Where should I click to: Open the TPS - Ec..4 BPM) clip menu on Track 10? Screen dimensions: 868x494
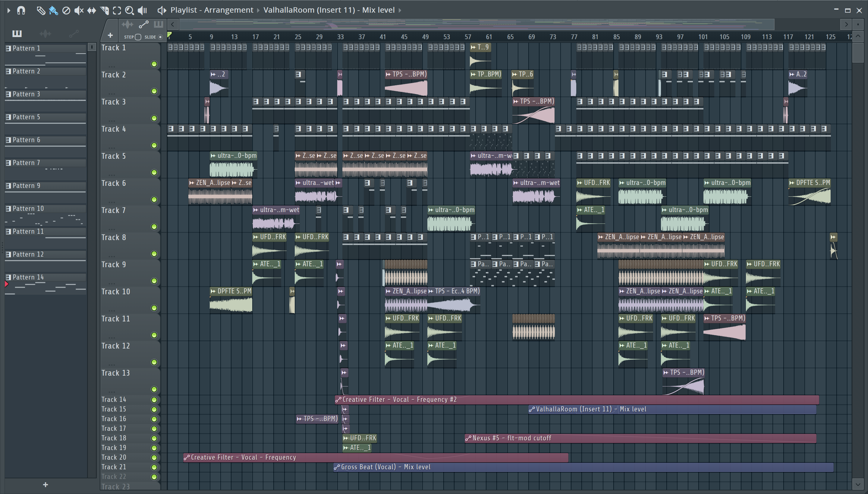coord(431,292)
